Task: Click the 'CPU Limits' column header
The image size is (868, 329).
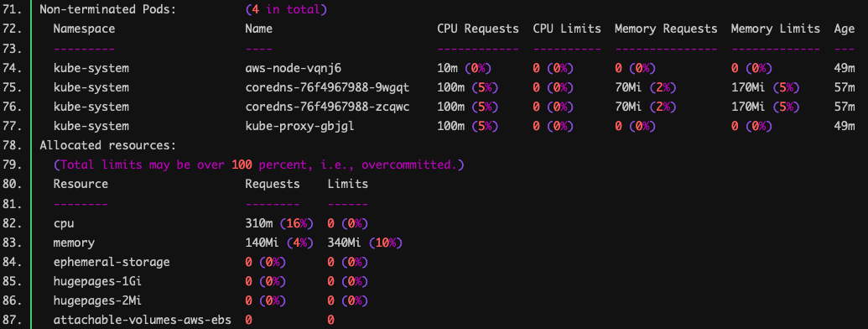Action: [x=567, y=29]
